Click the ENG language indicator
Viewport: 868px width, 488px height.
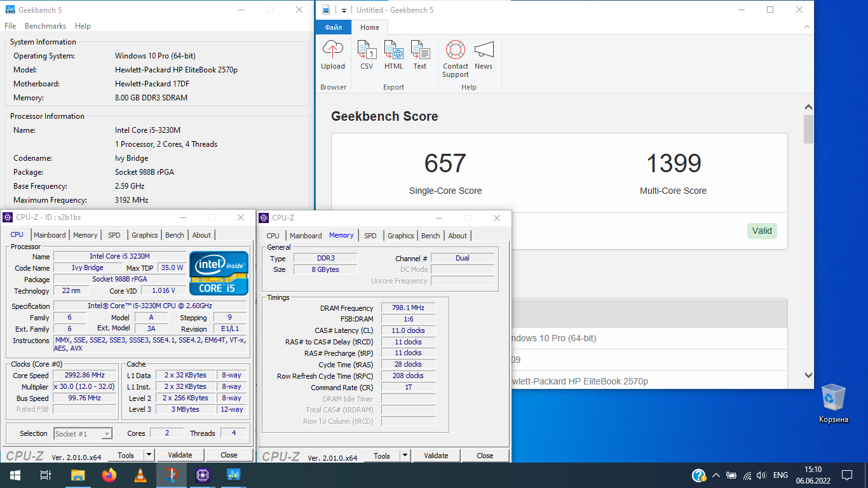pyautogui.click(x=780, y=475)
